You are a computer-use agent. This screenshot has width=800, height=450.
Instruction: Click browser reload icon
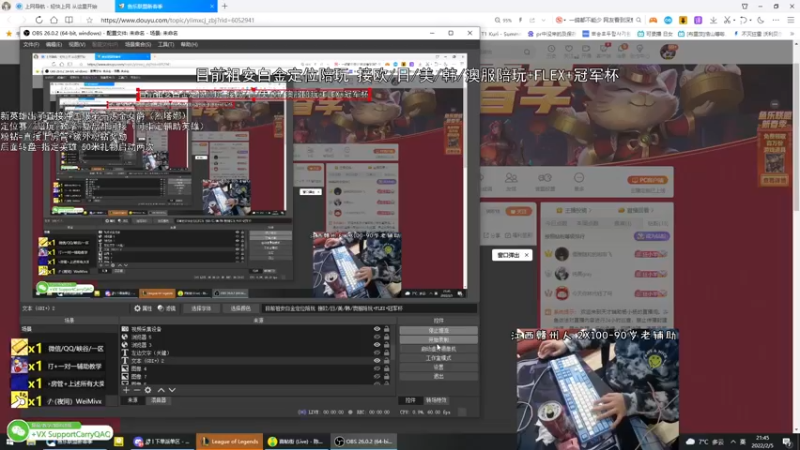39,20
